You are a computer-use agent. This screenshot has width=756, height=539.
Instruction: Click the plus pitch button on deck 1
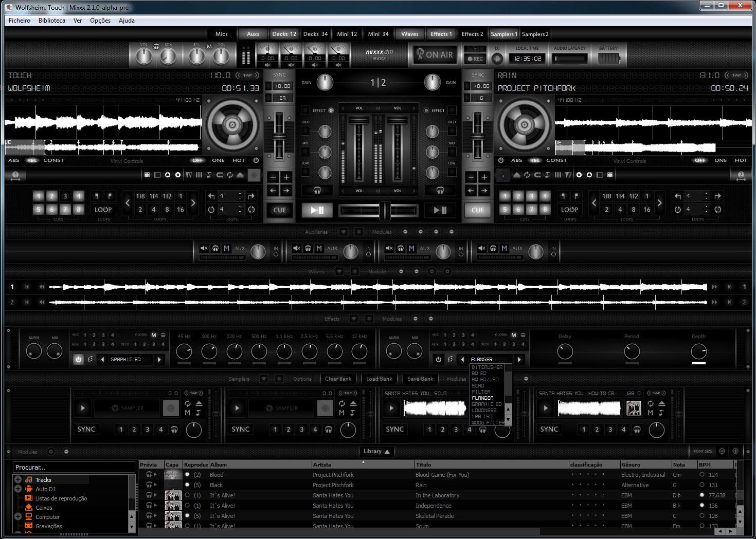pos(286,177)
